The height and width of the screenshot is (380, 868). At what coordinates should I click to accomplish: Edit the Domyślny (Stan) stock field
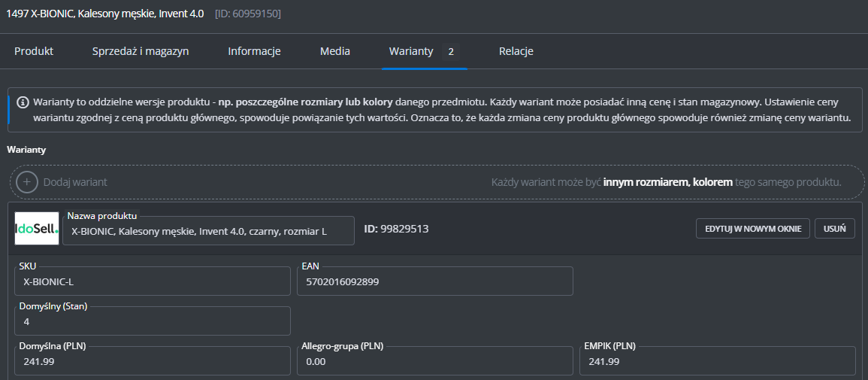(153, 321)
